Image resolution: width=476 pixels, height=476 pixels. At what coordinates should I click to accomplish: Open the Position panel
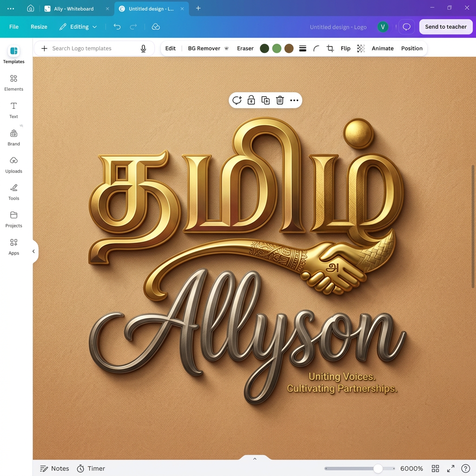pos(412,48)
